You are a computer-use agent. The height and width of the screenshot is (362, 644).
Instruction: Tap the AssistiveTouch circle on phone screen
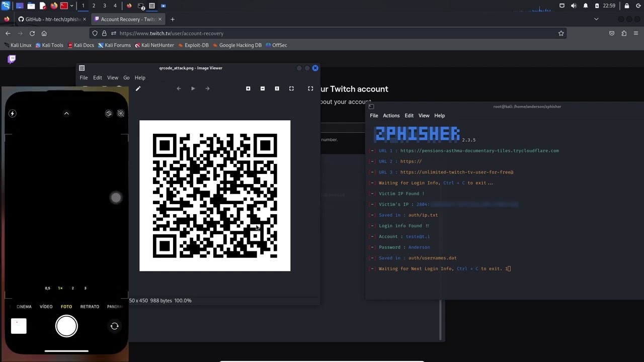pyautogui.click(x=116, y=198)
